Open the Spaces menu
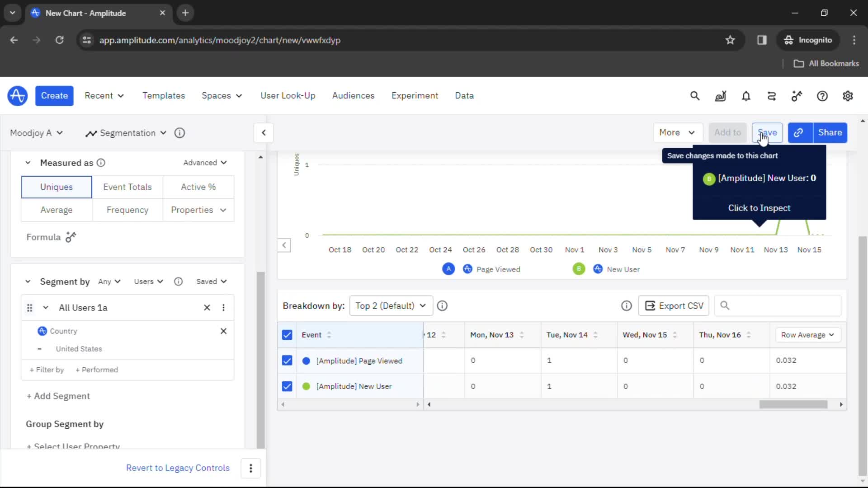 point(222,96)
